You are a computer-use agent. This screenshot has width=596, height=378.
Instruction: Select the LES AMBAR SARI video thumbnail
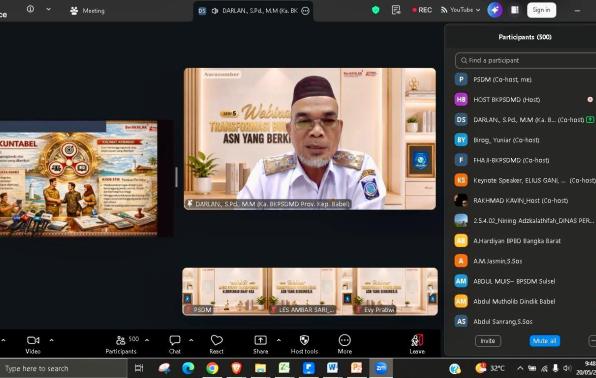312,291
